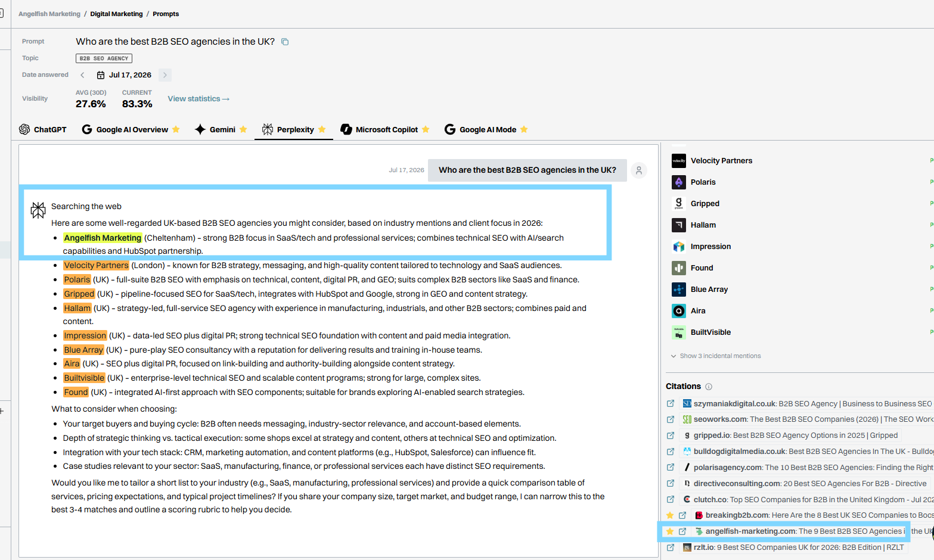This screenshot has height=560, width=934.
Task: Click the star beside Microsoft Copilot
Action: pos(426,129)
